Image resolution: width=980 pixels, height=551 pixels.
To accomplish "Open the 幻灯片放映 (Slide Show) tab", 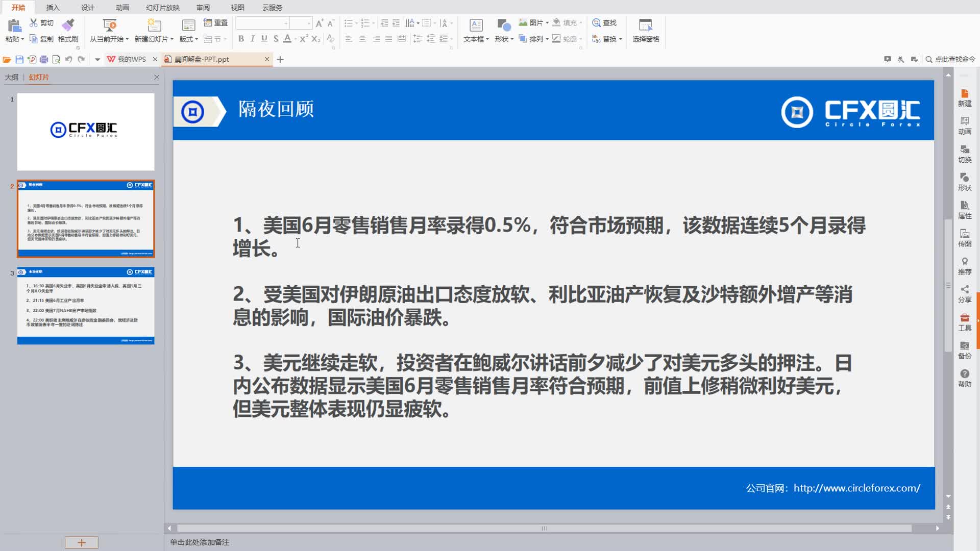I will (x=162, y=8).
